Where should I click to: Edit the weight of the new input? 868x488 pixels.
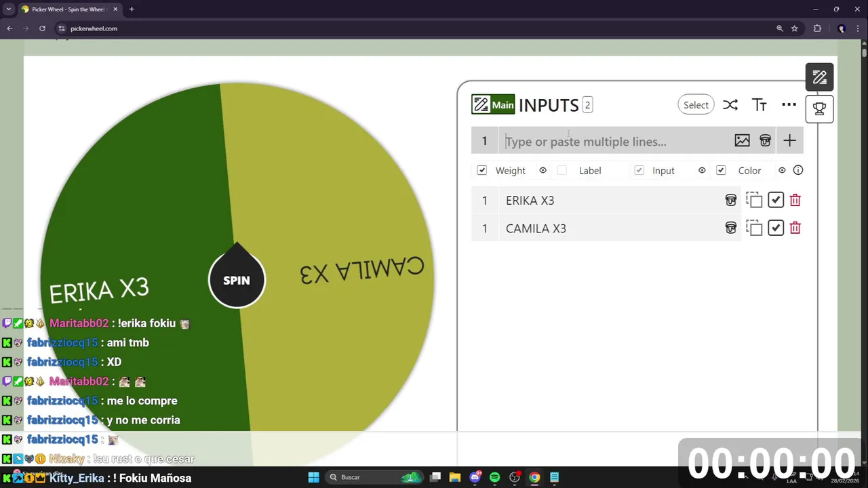click(x=484, y=141)
